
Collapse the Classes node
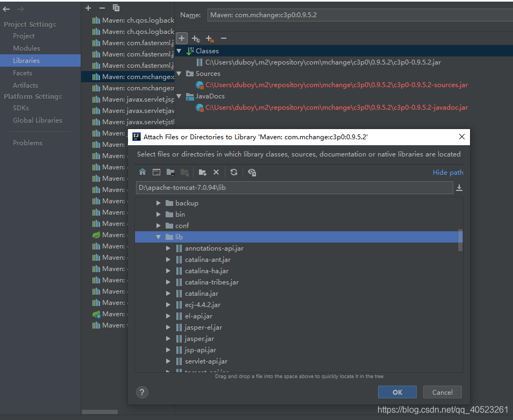[x=178, y=51]
